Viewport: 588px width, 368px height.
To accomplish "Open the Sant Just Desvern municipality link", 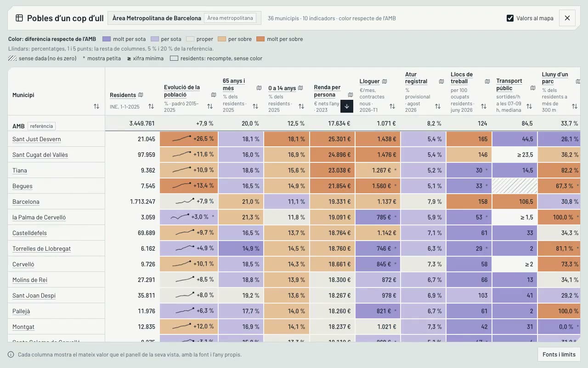I will click(37, 139).
